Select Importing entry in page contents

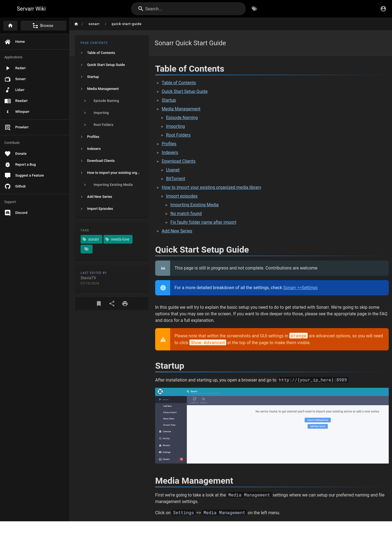(x=101, y=113)
